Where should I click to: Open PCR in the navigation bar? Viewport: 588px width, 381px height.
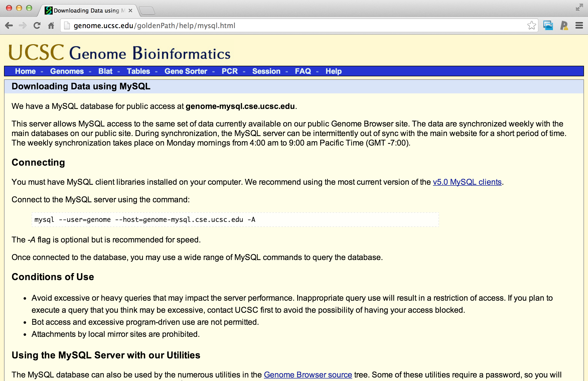click(230, 71)
